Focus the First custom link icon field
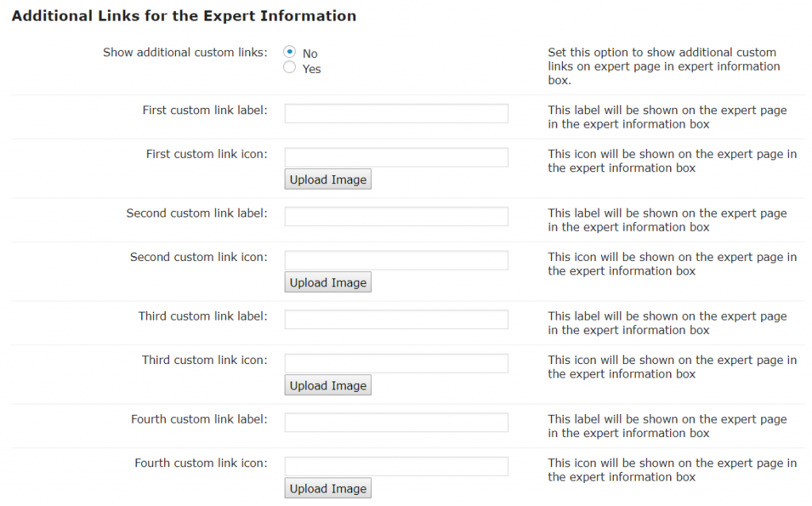Screen dimensions: 812x506 pyautogui.click(x=396, y=157)
